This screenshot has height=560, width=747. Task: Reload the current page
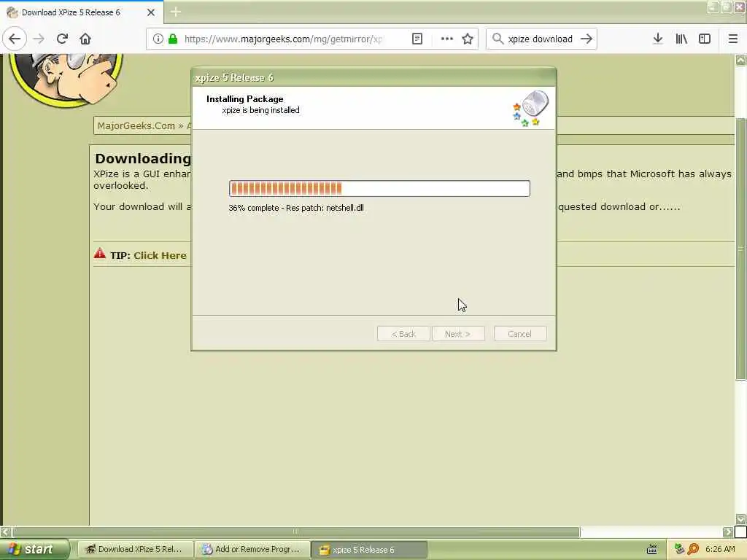coord(62,39)
